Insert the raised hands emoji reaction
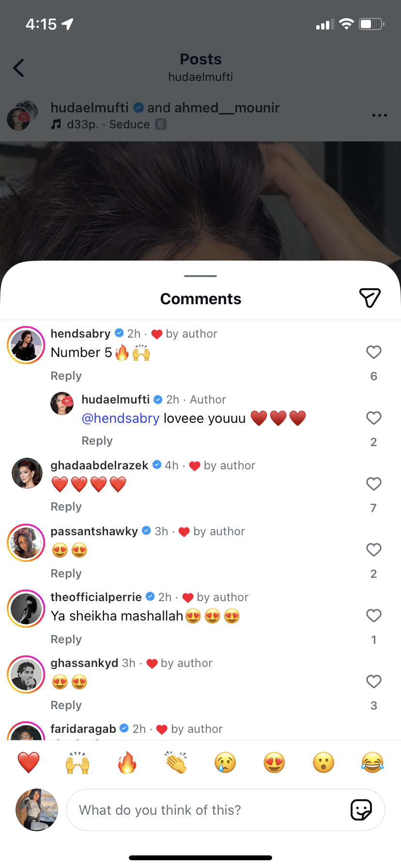The image size is (401, 868). 78,763
